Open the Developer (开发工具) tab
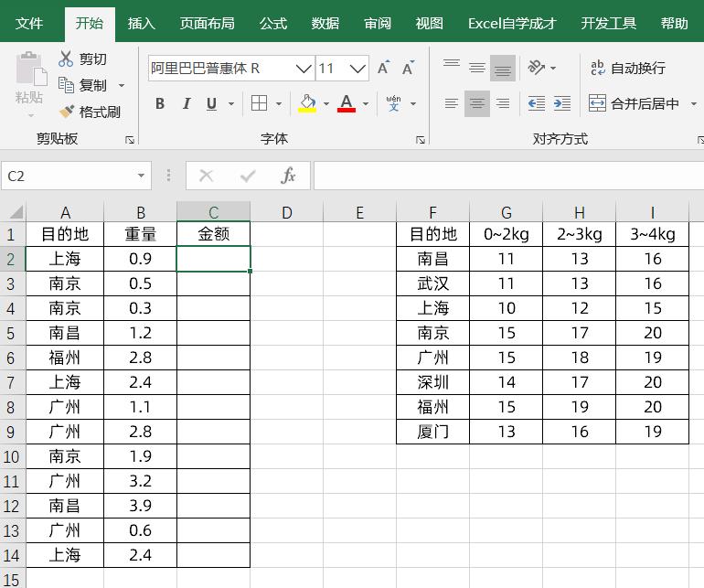 pyautogui.click(x=608, y=24)
